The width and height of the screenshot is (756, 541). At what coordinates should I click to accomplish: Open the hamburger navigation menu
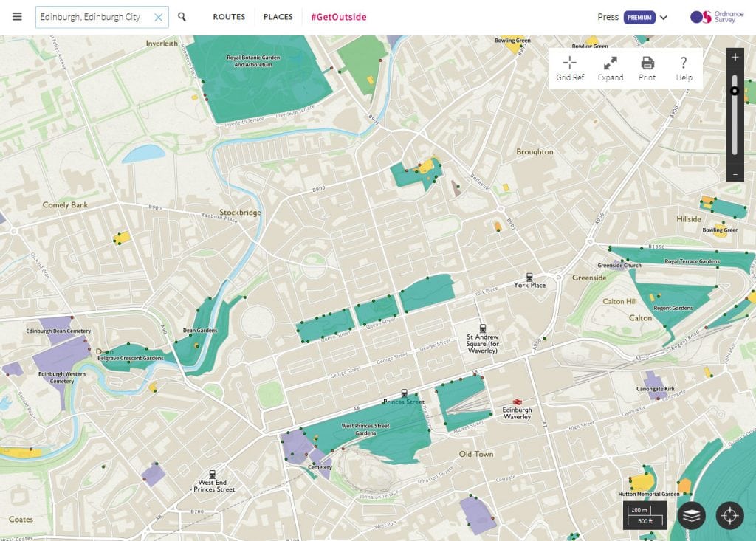point(17,16)
